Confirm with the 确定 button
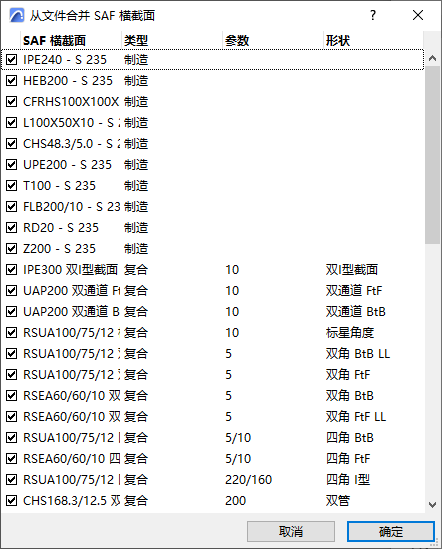Viewport: 442px width, 549px height. pos(391,531)
